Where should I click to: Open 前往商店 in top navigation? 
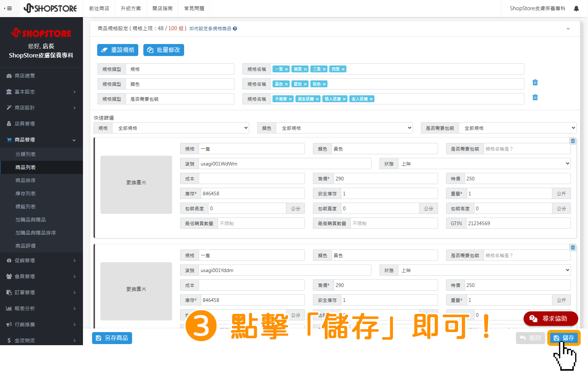click(99, 8)
